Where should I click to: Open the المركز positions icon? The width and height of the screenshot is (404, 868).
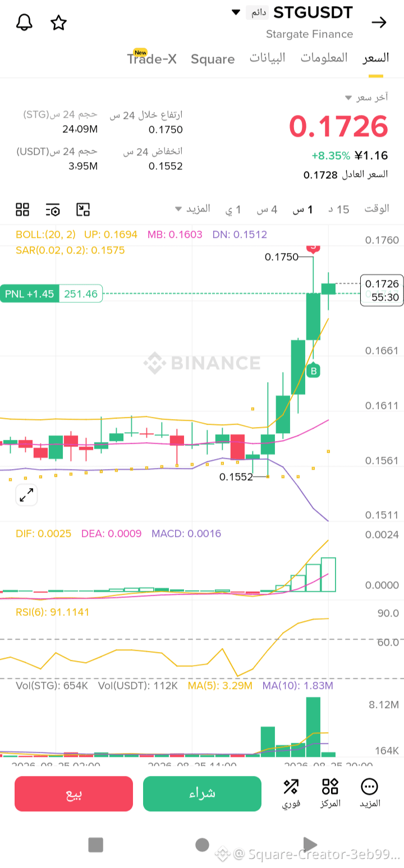click(330, 793)
